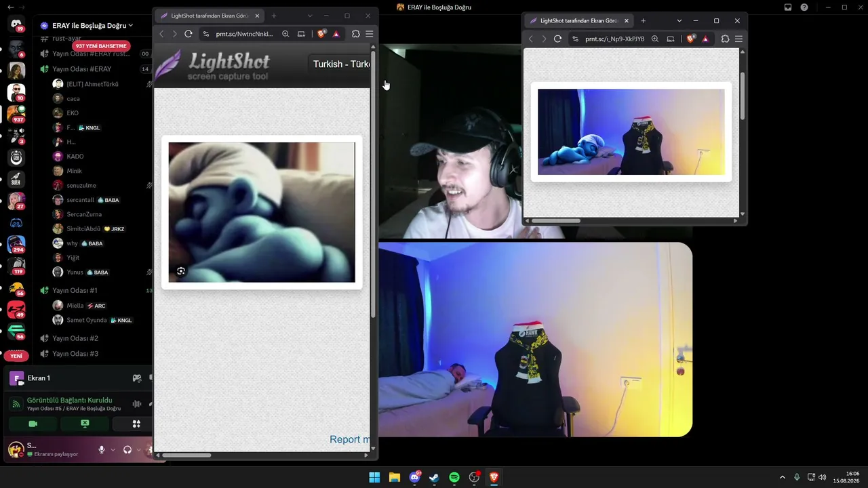Join voice channel Yayın Odası #3
The width and height of the screenshot is (868, 488).
(75, 354)
